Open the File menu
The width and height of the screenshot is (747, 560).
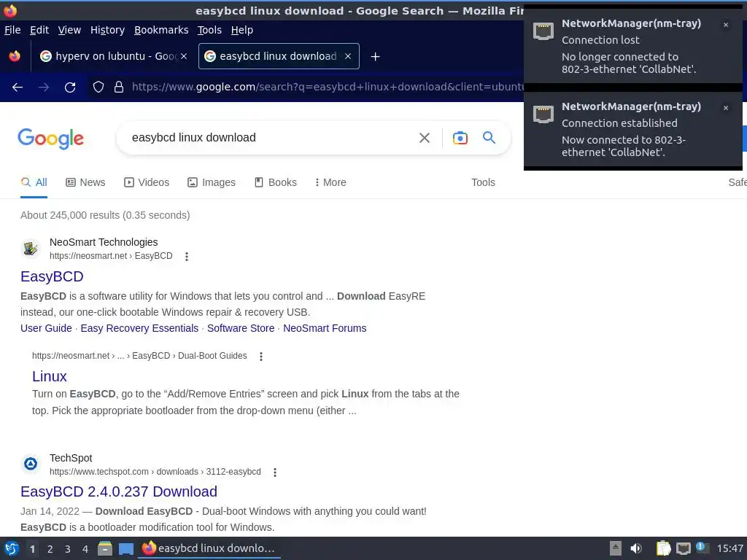(12, 30)
